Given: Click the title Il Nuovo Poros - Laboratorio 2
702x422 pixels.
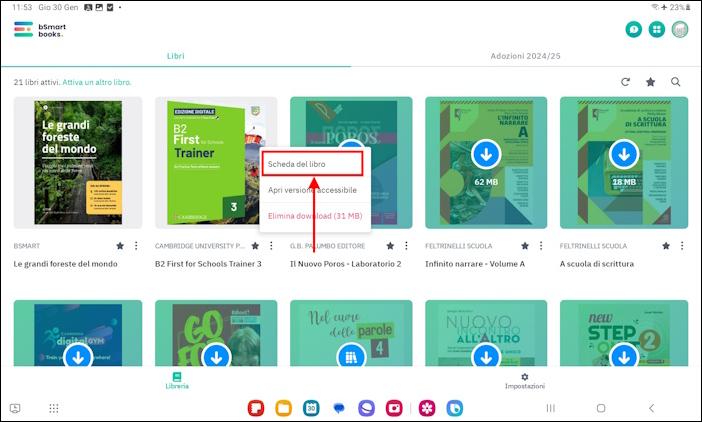Looking at the screenshot, I should click(x=346, y=264).
